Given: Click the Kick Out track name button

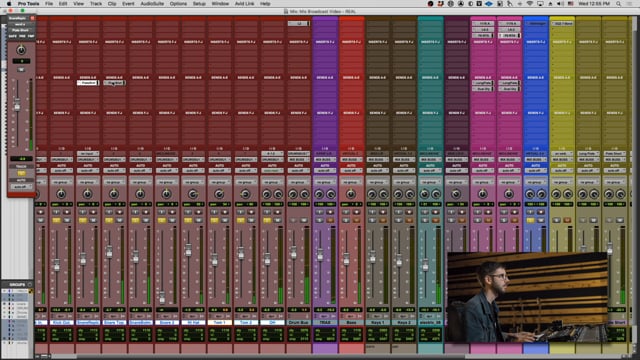Looking at the screenshot, I should [61, 322].
